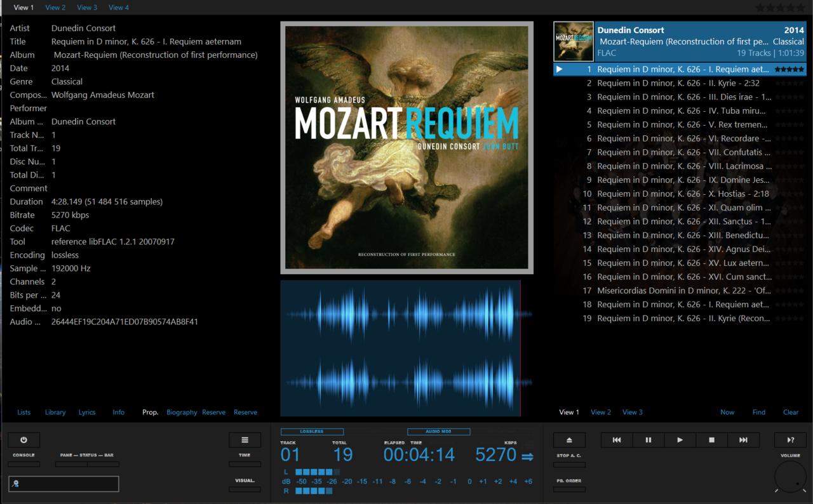Open the hamburger menu button
The width and height of the screenshot is (813, 504).
(x=245, y=440)
